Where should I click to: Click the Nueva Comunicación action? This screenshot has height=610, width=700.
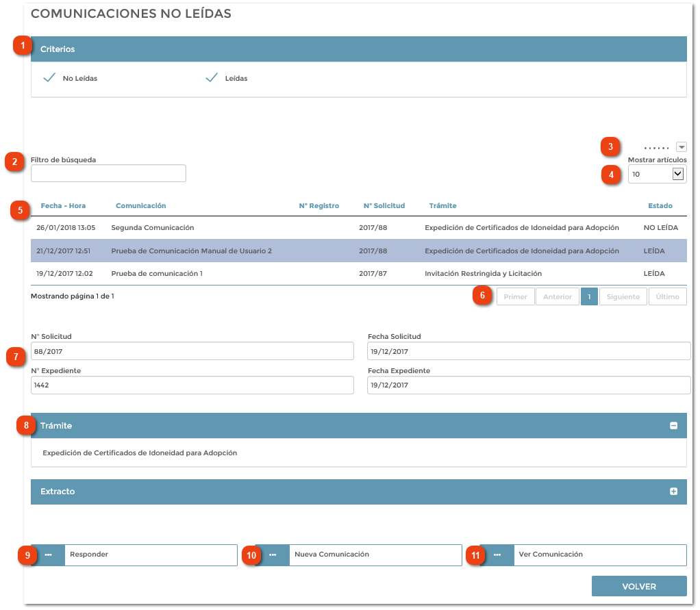(375, 555)
